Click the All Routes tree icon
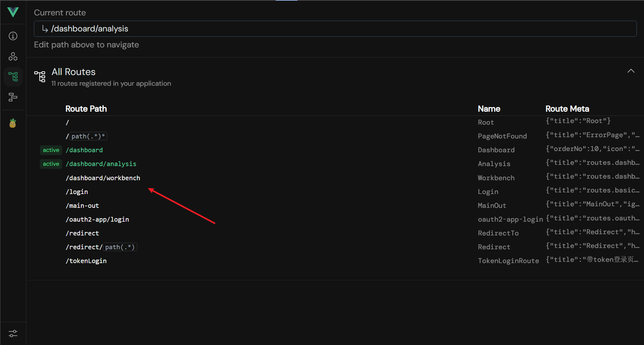 tap(40, 76)
